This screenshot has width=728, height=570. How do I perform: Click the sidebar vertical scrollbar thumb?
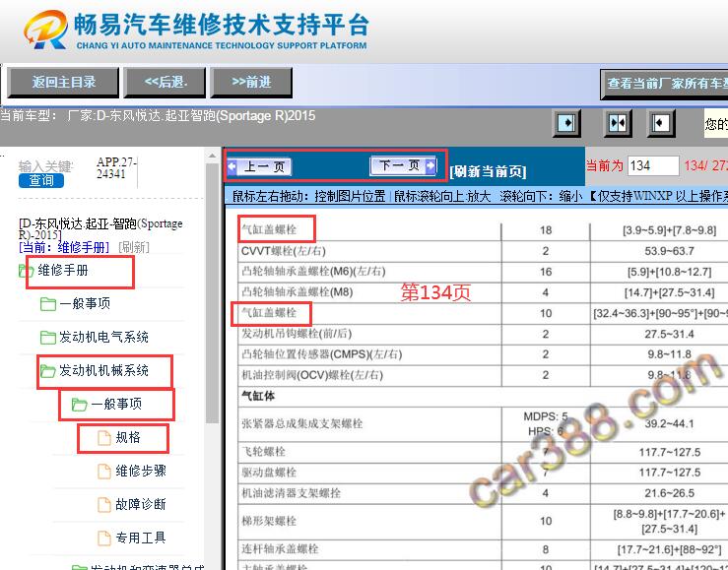point(212,293)
